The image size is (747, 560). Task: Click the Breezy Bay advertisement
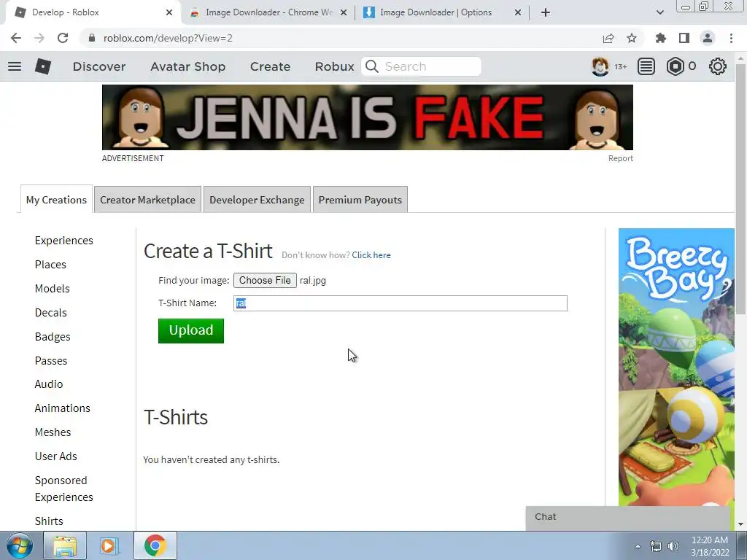[x=676, y=367]
